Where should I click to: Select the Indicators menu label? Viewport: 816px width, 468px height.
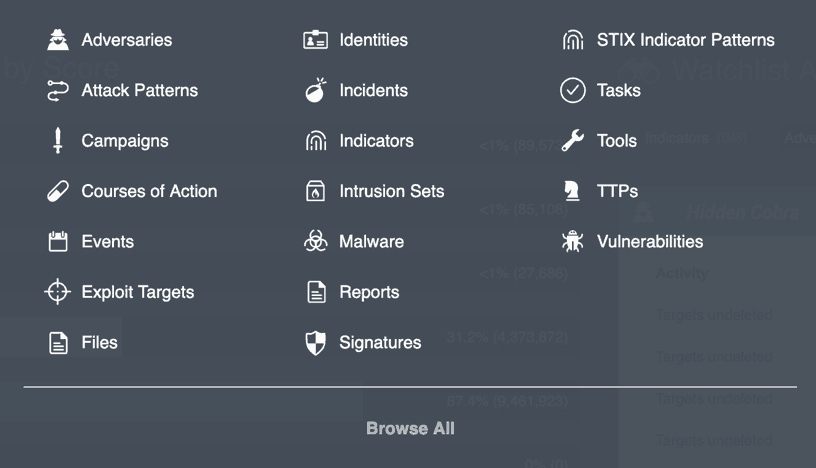coord(377,141)
